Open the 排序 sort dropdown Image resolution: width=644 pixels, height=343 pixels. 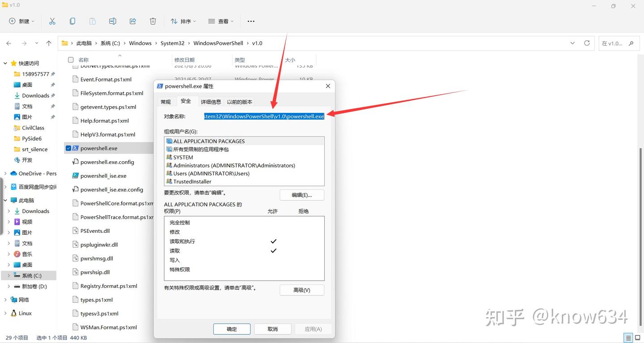[181, 21]
